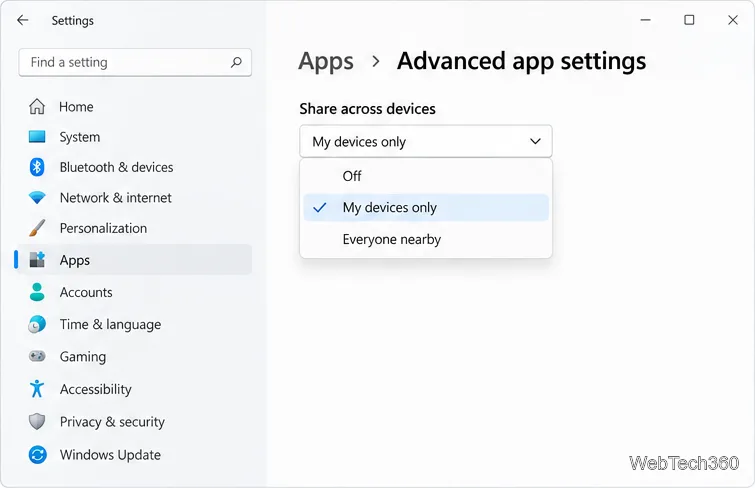Open Accounts settings
Viewport: 755px width, 488px height.
(135, 292)
